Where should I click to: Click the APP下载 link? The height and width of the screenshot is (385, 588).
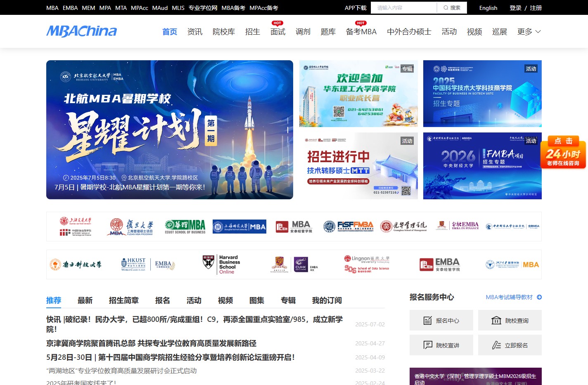pos(356,8)
